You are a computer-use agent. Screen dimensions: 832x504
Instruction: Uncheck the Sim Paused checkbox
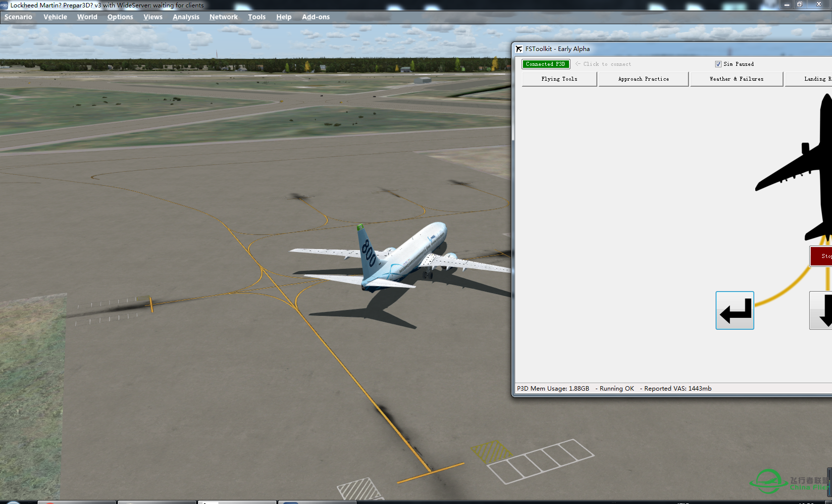click(x=718, y=64)
